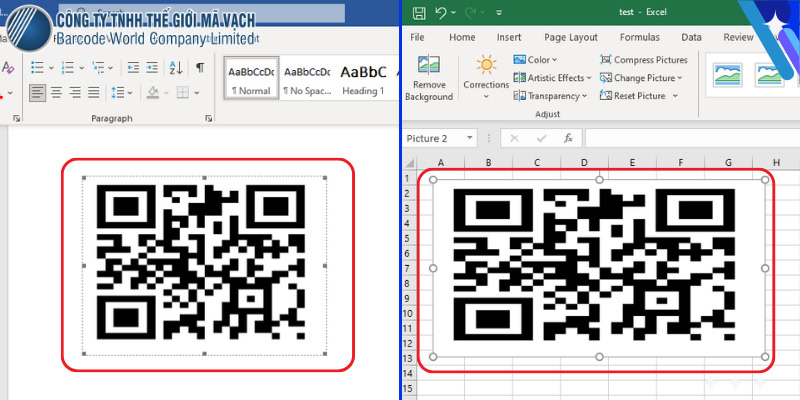800x400 pixels.
Task: Select row 14 header in Excel
Action: pos(410,373)
